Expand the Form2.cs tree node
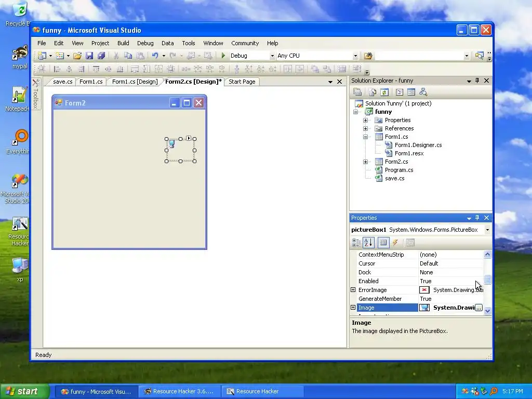The width and height of the screenshot is (532, 399). tap(365, 162)
